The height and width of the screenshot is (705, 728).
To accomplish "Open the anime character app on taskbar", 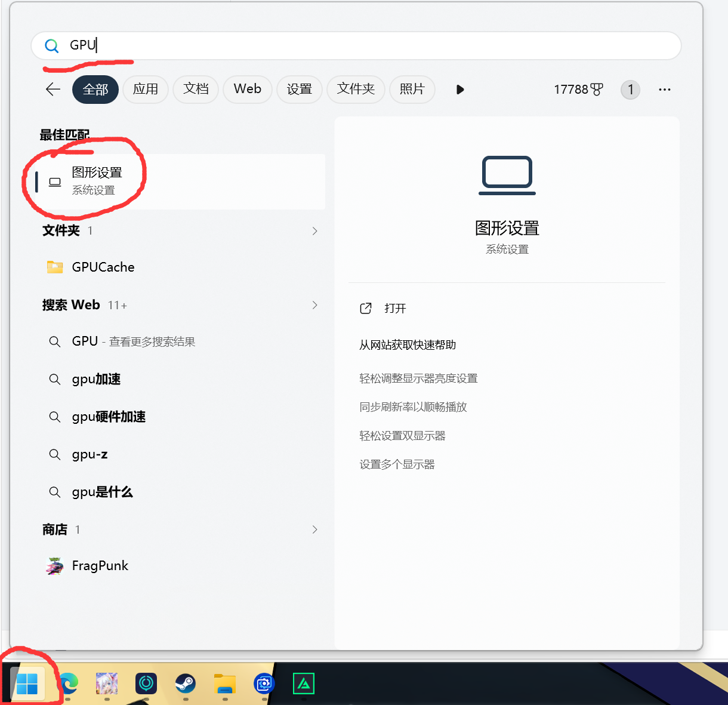I will pos(107,683).
